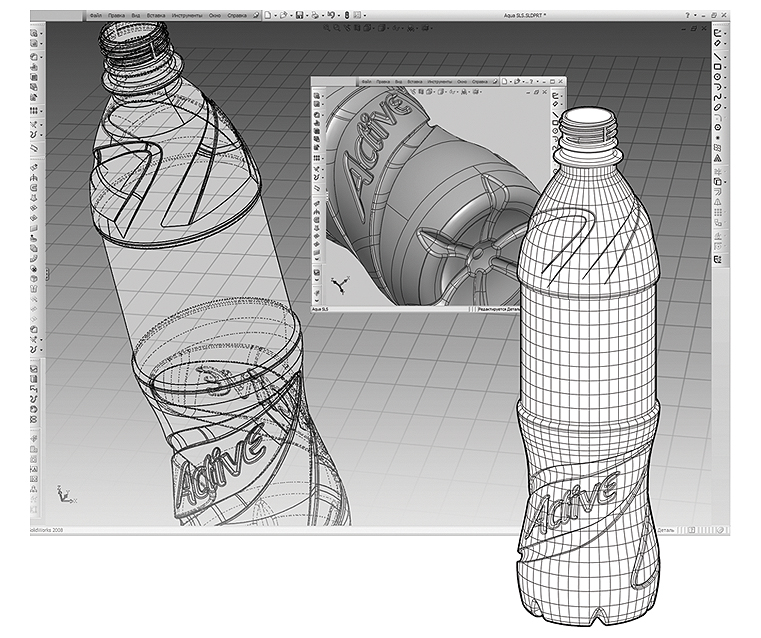Image resolution: width=761 pixels, height=638 pixels.
Task: Click the Print icon in main toolbar
Action: [x=315, y=15]
